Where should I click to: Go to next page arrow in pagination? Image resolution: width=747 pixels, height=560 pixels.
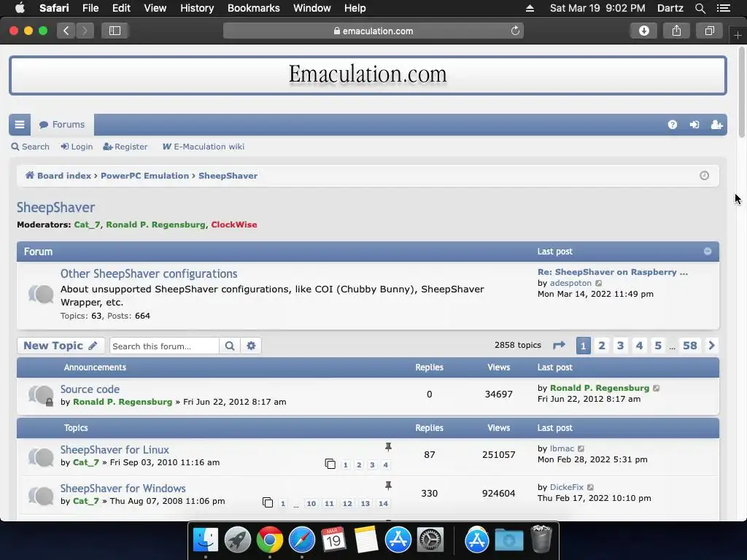point(712,345)
